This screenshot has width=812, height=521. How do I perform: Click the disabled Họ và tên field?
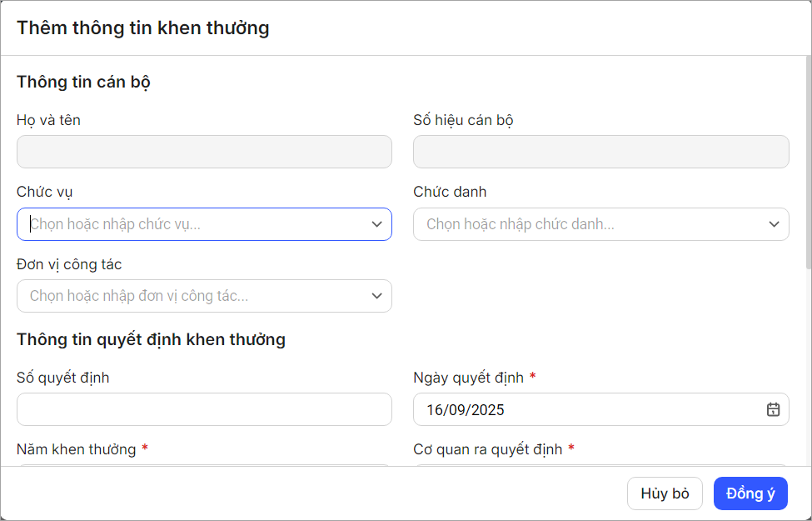coord(204,153)
